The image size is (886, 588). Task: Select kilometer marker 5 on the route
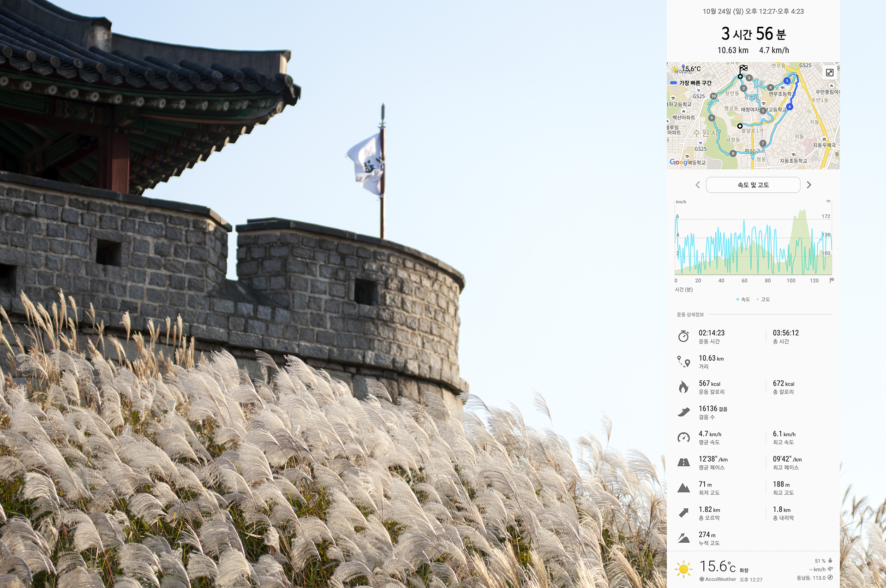pyautogui.click(x=787, y=81)
